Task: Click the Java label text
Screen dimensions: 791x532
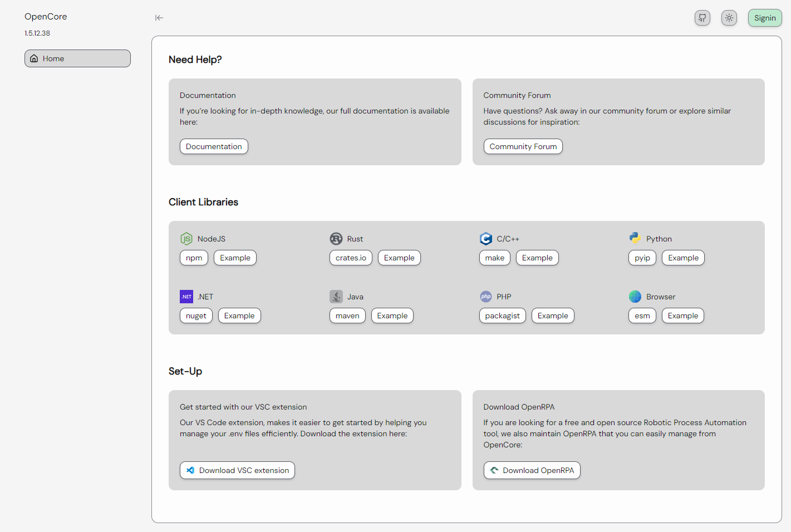Action: pos(355,297)
